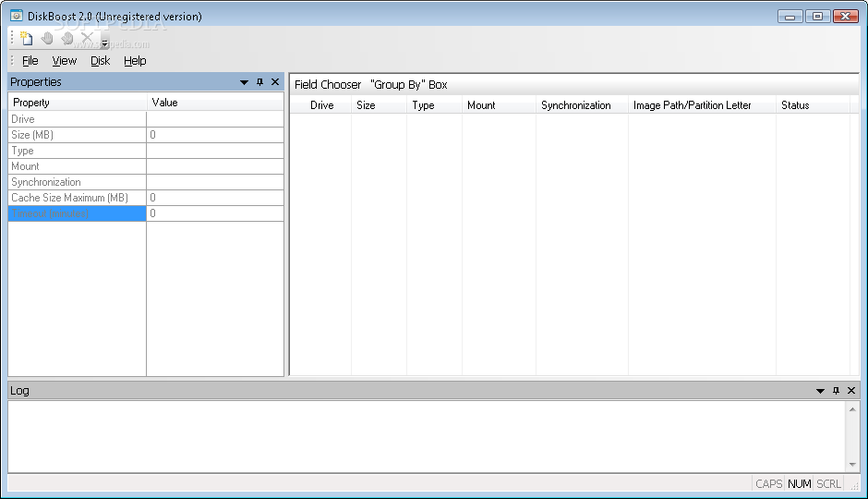Click the CAPS status bar indicator
The image size is (868, 499).
(x=769, y=483)
